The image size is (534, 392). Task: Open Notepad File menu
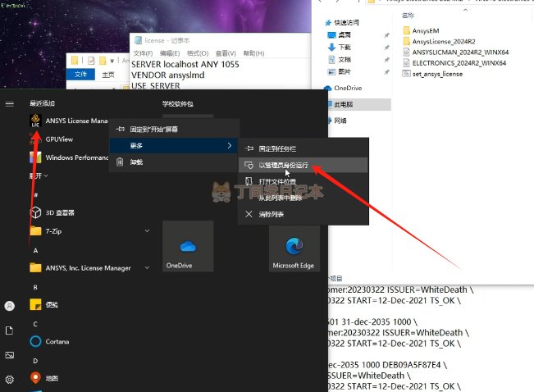tap(143, 53)
